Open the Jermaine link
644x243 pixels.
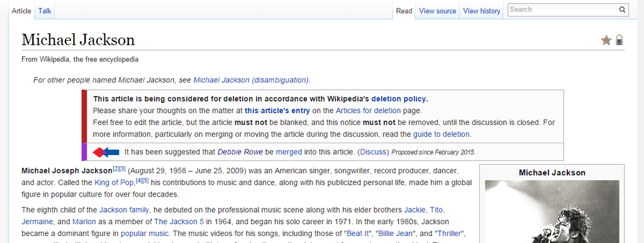[x=37, y=222]
